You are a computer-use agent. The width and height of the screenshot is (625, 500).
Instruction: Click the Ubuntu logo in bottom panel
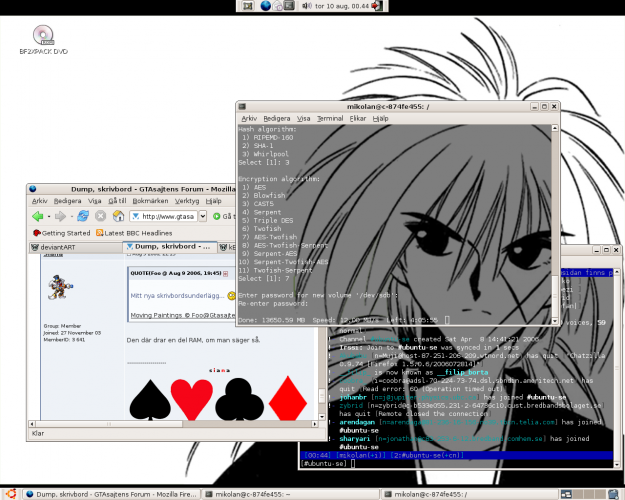point(11,494)
